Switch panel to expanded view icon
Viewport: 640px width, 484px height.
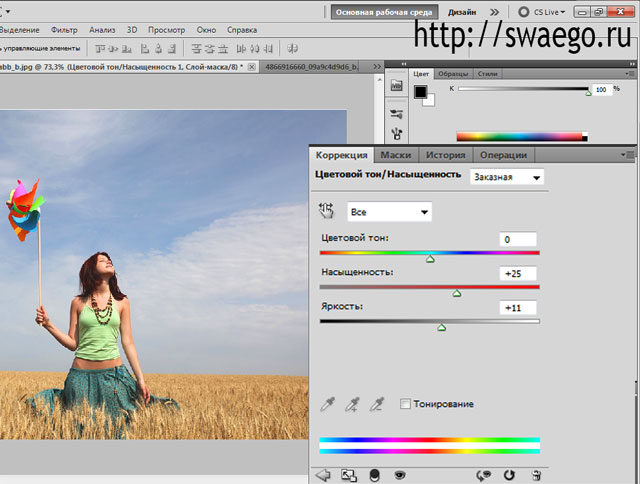coord(349,475)
